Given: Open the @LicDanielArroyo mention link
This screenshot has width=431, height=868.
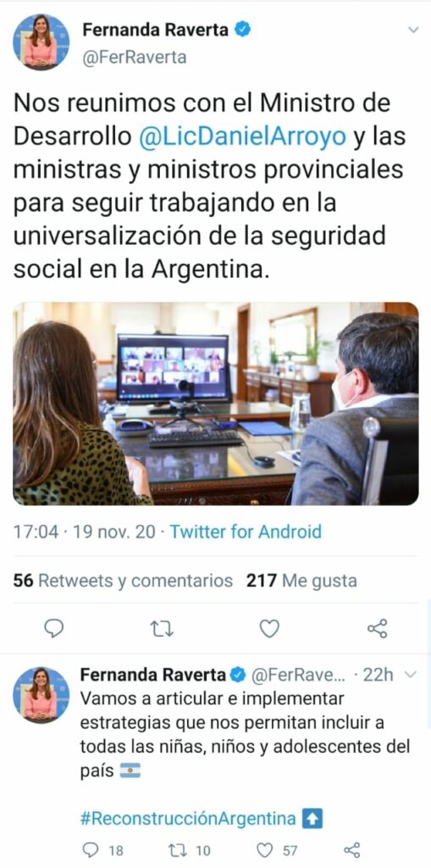Looking at the screenshot, I should [x=242, y=136].
